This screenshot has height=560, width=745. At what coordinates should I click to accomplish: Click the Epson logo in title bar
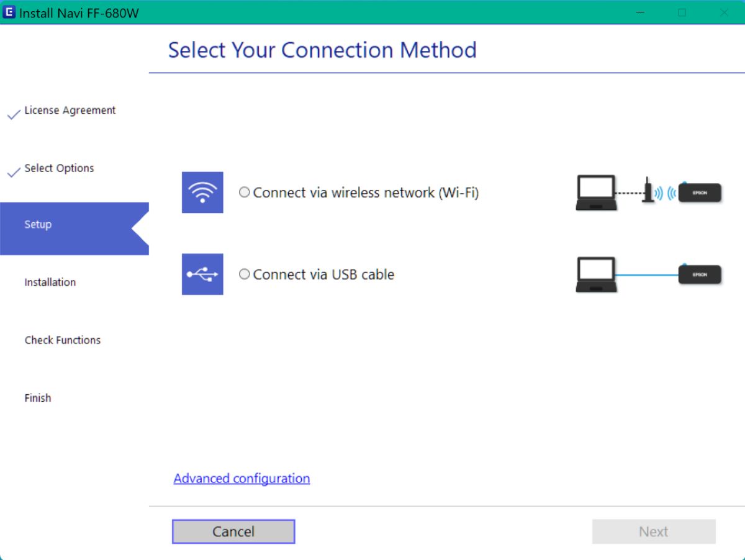point(9,12)
